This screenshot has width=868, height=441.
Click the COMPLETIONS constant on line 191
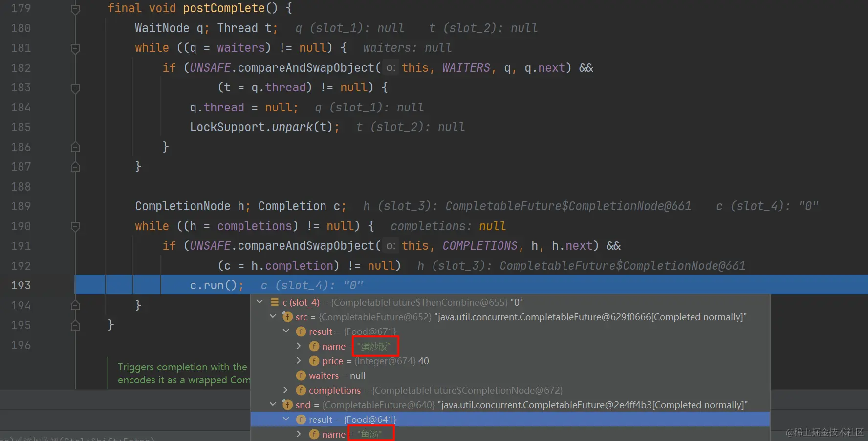point(480,246)
